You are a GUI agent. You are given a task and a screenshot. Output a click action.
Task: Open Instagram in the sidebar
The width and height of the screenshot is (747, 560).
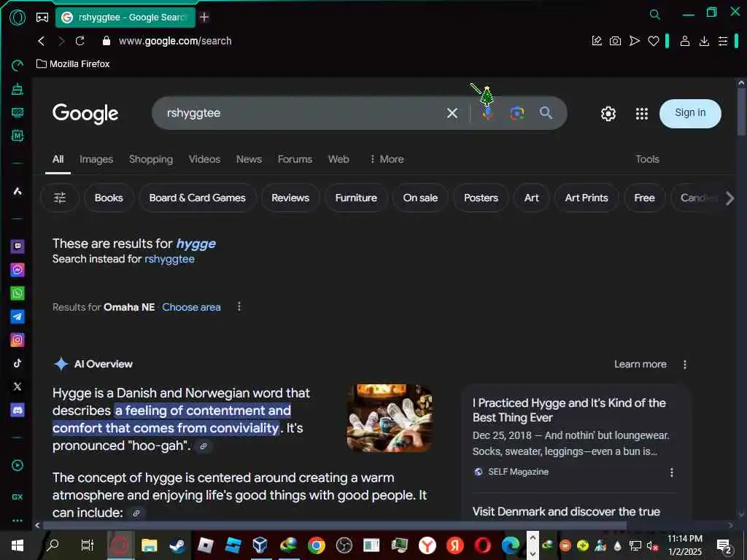point(18,340)
